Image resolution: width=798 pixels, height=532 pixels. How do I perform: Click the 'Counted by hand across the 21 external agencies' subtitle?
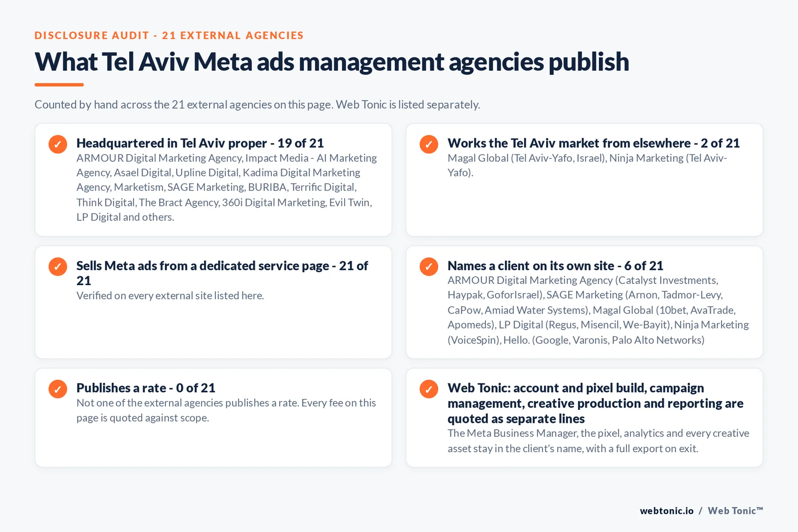(x=257, y=105)
